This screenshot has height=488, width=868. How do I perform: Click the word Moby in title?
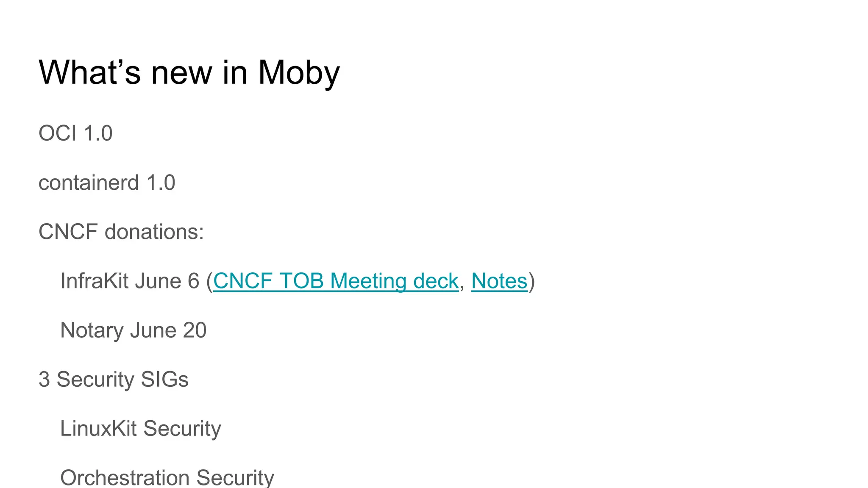pyautogui.click(x=299, y=73)
